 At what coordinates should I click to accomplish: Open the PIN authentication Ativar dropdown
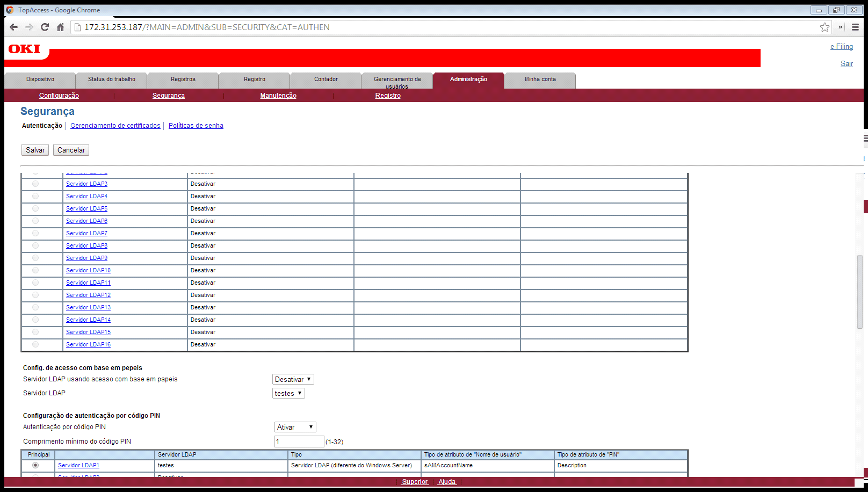coord(295,427)
